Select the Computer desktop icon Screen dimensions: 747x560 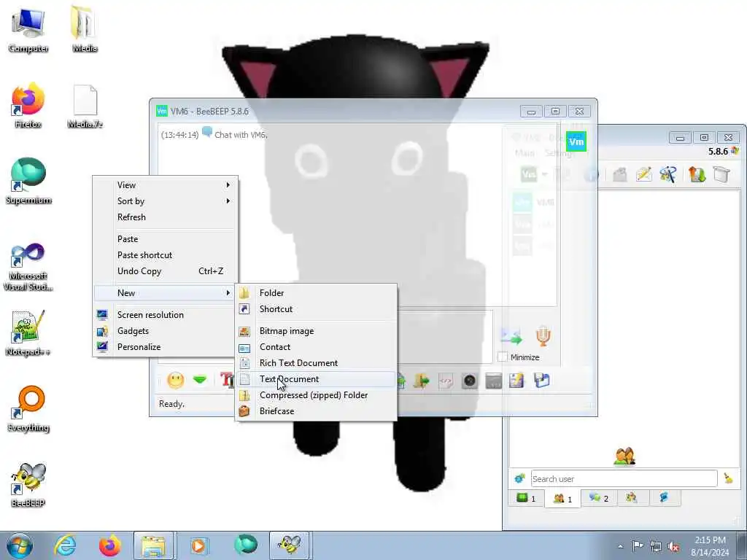coord(28,30)
